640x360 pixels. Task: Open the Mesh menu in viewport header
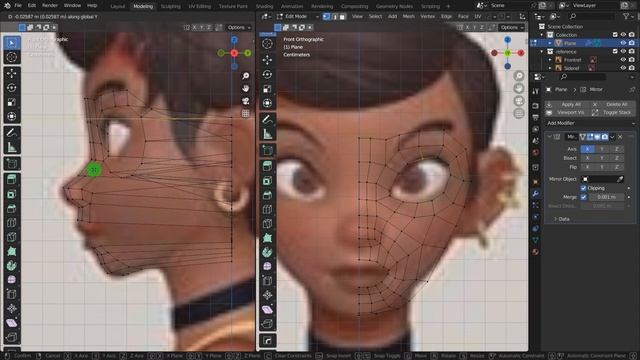click(x=409, y=16)
